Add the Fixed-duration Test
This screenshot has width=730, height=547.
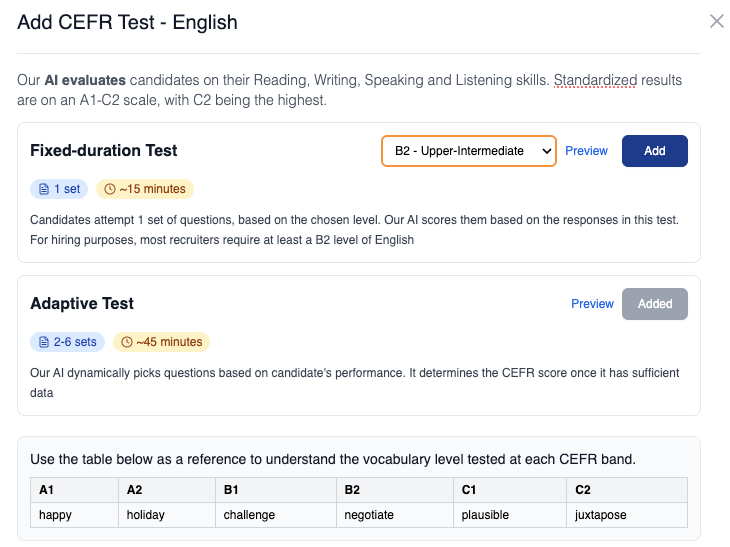[x=654, y=151]
